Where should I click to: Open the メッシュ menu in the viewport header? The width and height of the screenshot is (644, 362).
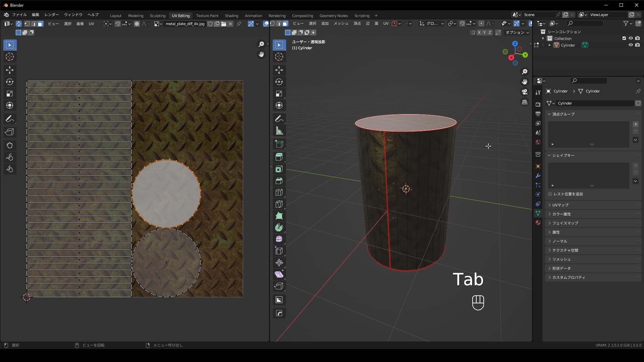[340, 23]
